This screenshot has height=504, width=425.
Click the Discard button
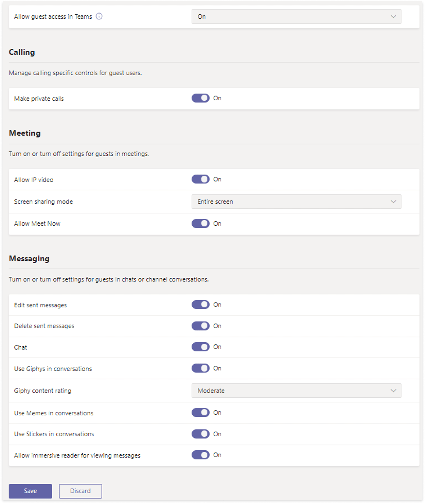pyautogui.click(x=80, y=491)
